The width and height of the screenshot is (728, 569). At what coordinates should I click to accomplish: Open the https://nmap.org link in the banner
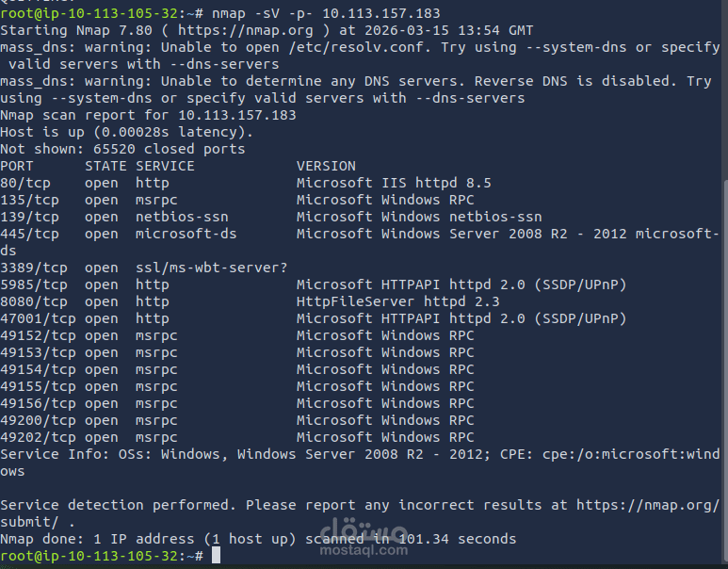(246, 31)
